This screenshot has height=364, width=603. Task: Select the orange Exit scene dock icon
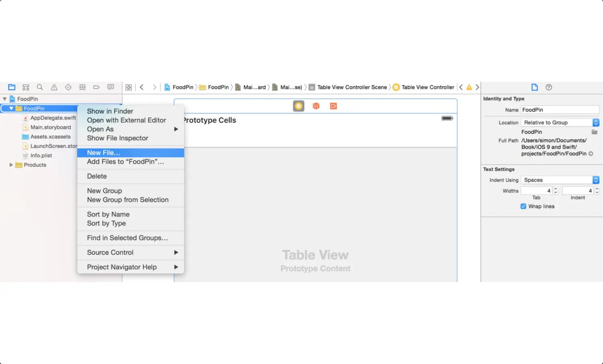[x=333, y=106]
